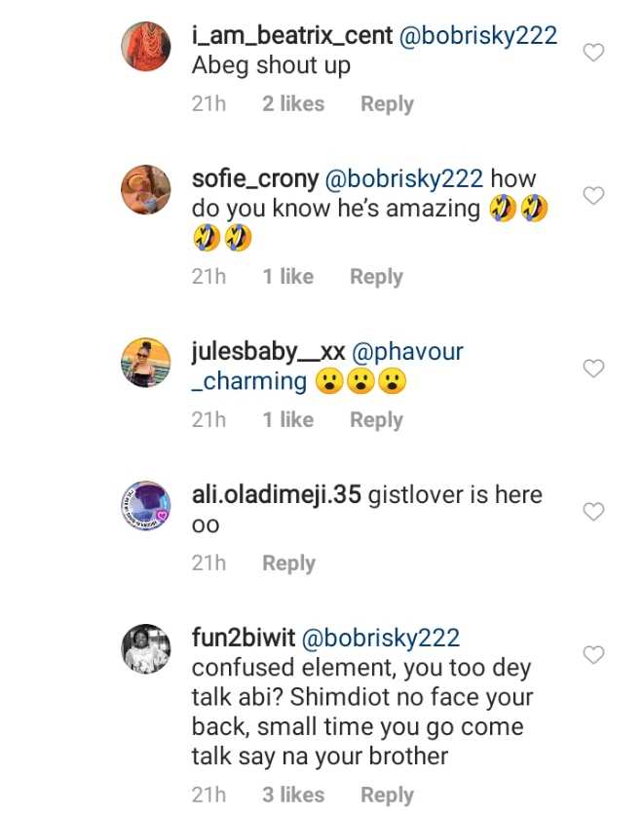The width and height of the screenshot is (644, 816).
Task: Like fun2biwit's comment with the heart
Action: tap(592, 654)
